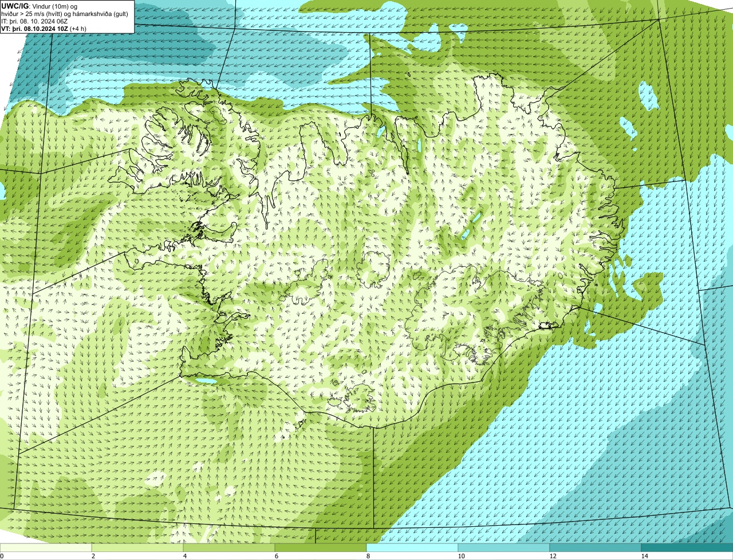Image resolution: width=733 pixels, height=560 pixels.
Task: Click the "10" label on the color scale
Action: pyautogui.click(x=461, y=556)
